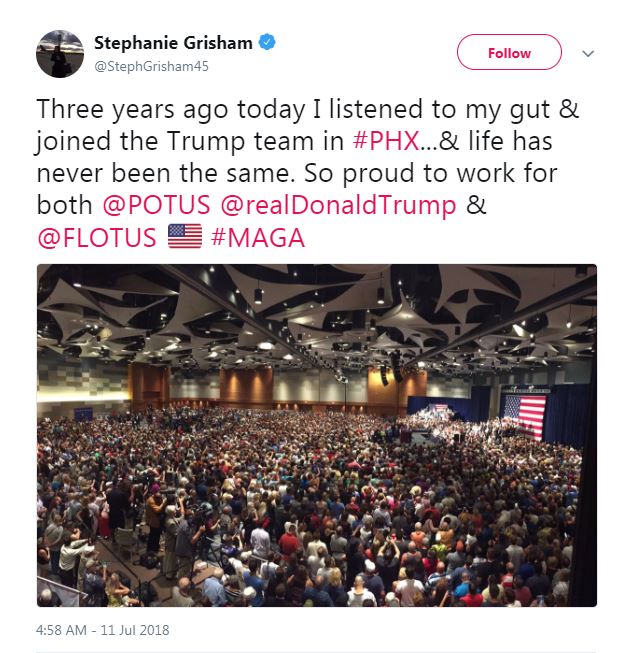632x653 pixels.
Task: Follow Stephanie Grisham's account
Action: 509,52
